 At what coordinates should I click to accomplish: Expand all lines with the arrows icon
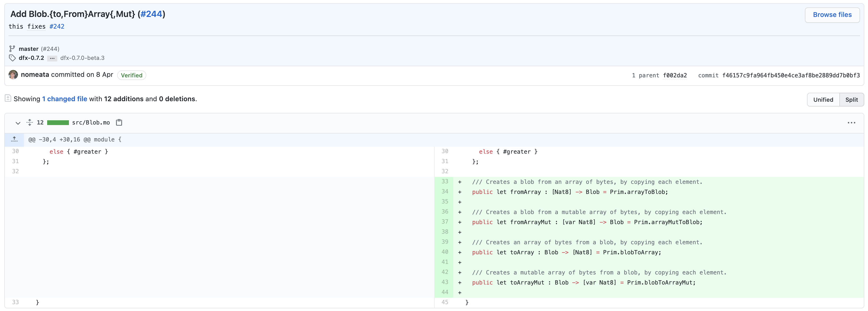(x=30, y=122)
